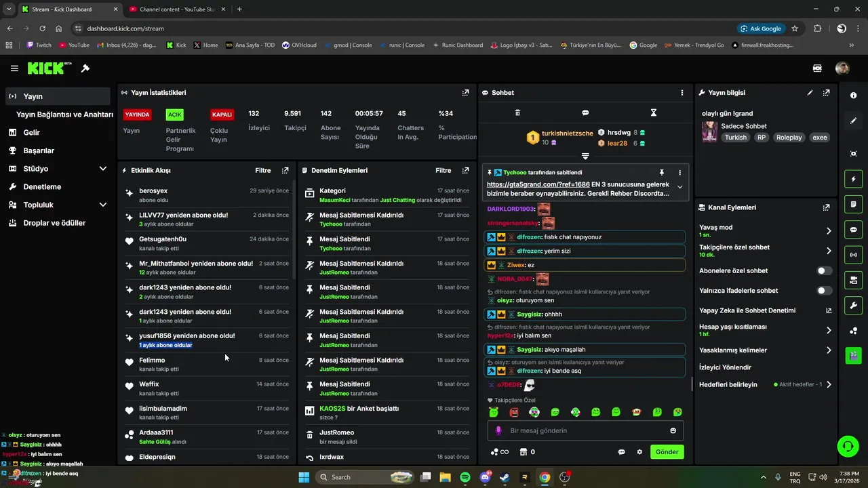The image size is (868, 488).
Task: Open Hesap yaşı kısıtlaması settings arrow
Action: [829, 331]
